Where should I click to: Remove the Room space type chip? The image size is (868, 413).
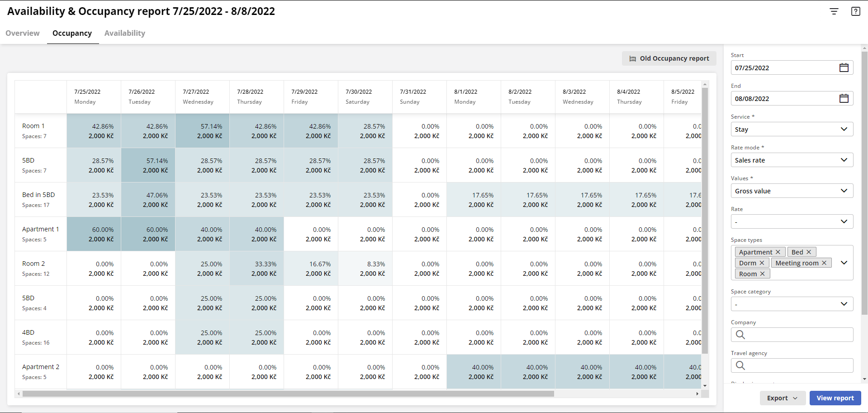pos(763,274)
